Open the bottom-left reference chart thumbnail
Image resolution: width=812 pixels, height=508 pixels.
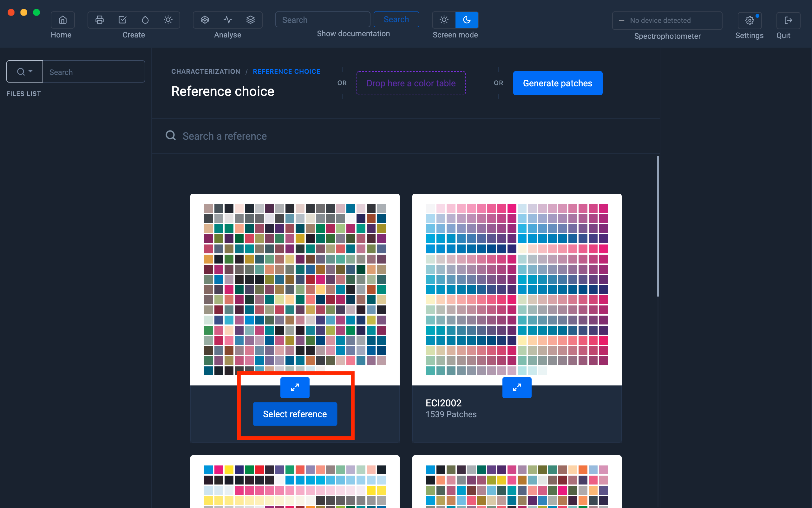tap(295, 482)
